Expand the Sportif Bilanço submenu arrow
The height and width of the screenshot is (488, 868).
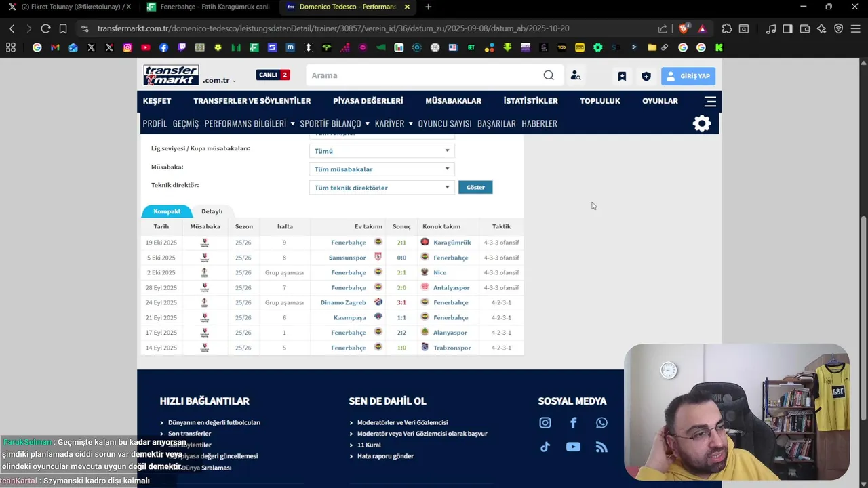[x=367, y=123]
